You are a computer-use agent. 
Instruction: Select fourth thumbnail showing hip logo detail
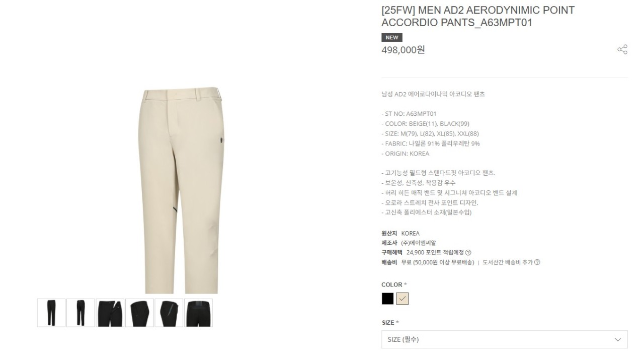click(x=139, y=313)
